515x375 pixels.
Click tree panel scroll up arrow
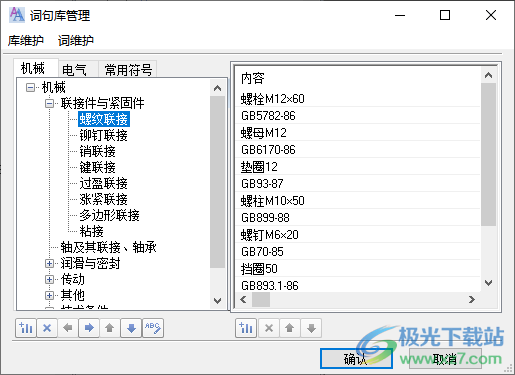pyautogui.click(x=217, y=88)
